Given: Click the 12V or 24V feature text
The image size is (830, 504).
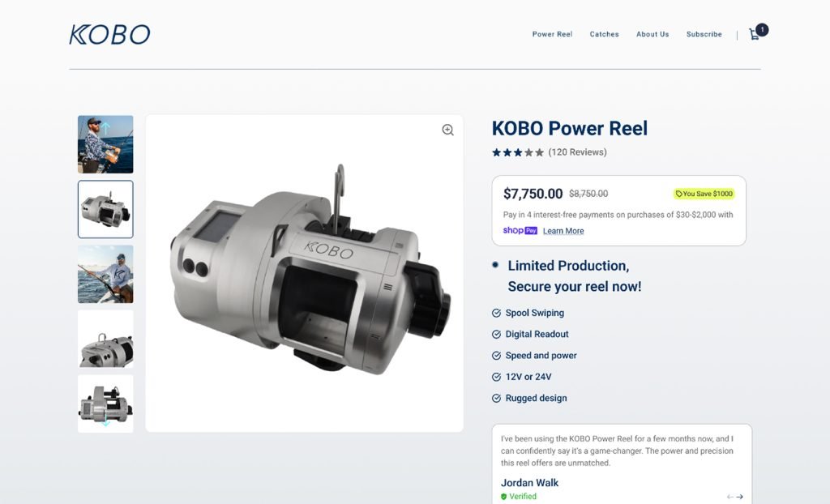Looking at the screenshot, I should tap(528, 377).
